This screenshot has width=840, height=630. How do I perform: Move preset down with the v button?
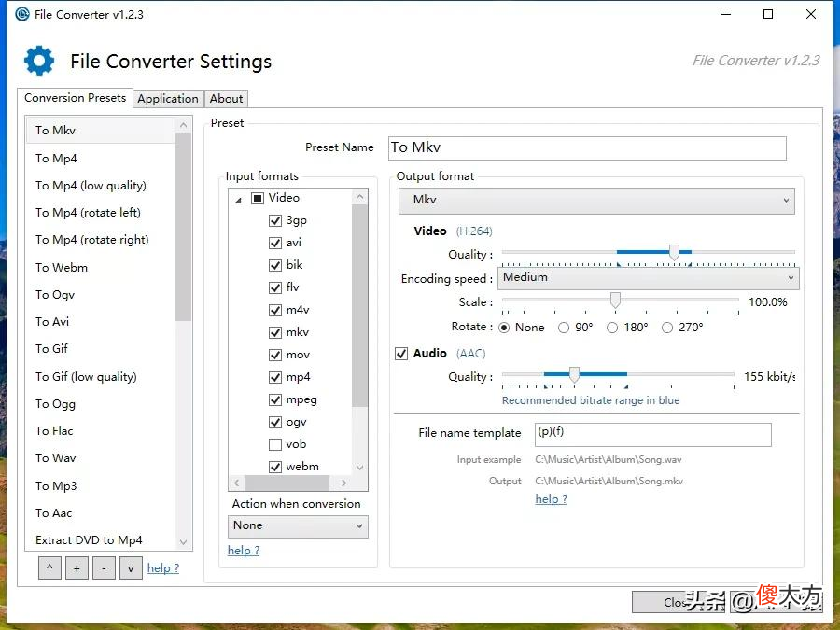point(131,567)
